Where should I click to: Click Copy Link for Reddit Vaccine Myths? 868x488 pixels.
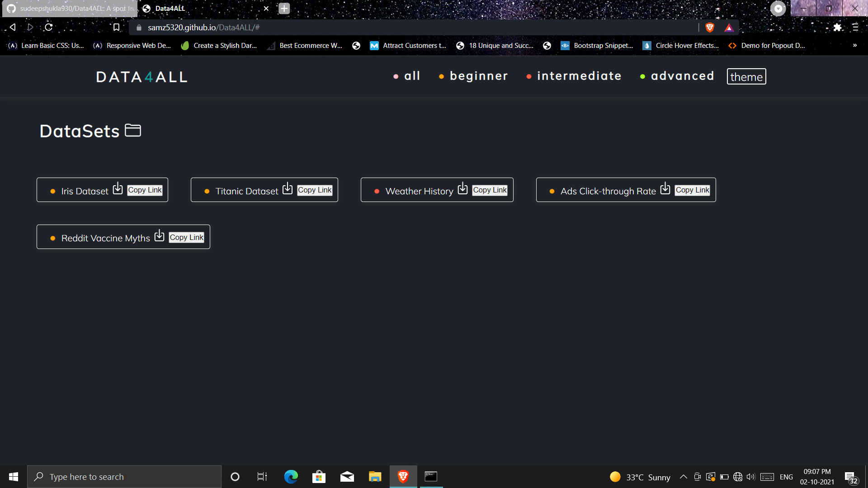coord(187,237)
